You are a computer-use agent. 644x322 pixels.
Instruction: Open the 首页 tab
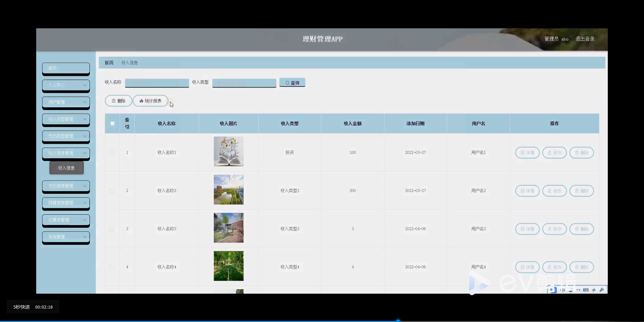[109, 62]
